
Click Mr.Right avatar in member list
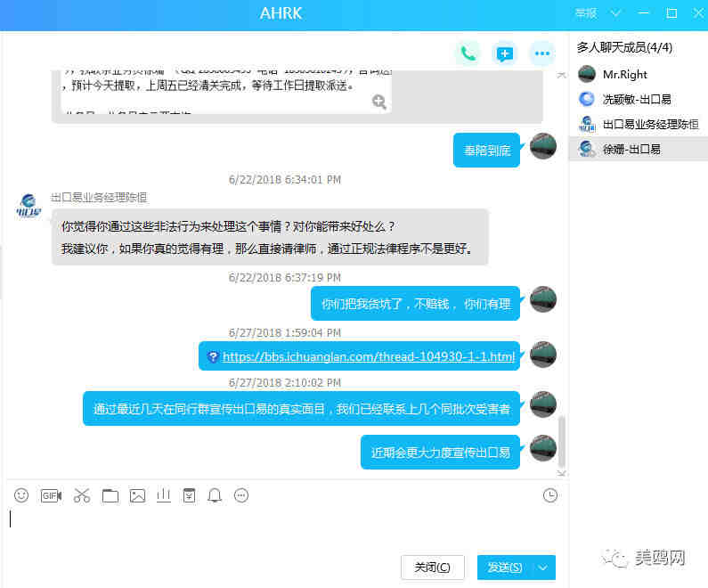click(587, 74)
